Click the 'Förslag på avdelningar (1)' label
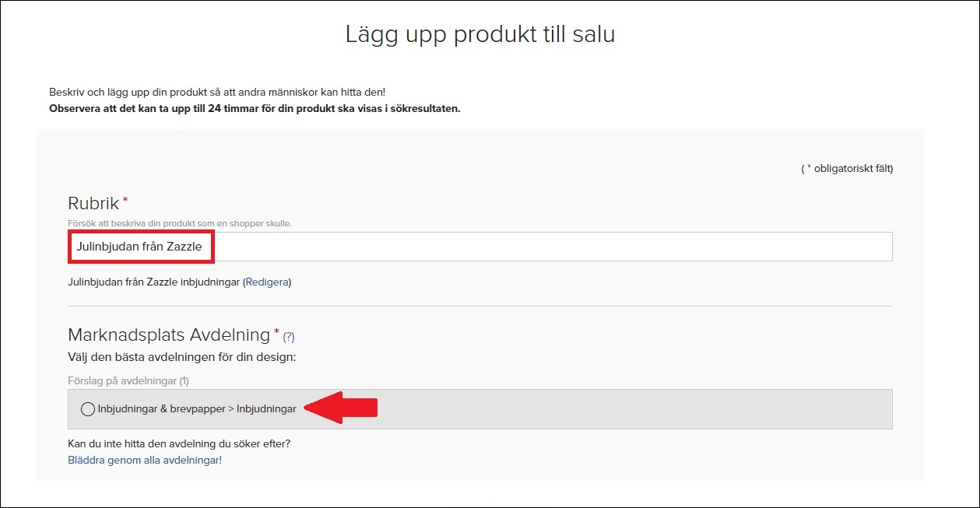 pos(128,381)
